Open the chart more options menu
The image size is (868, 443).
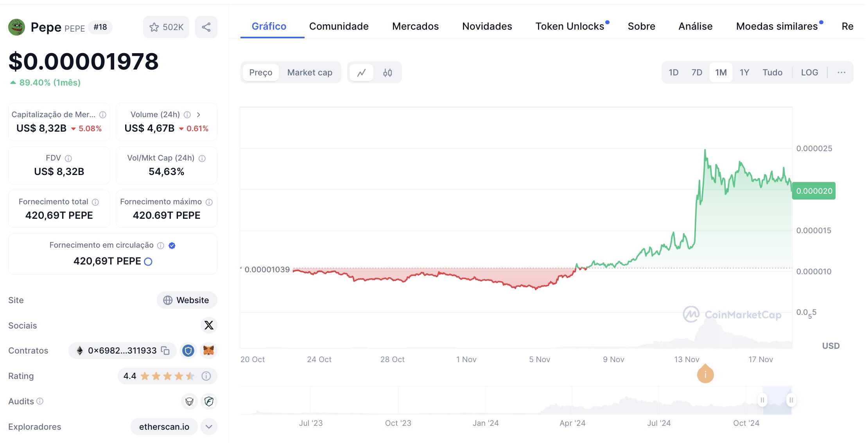pos(841,72)
